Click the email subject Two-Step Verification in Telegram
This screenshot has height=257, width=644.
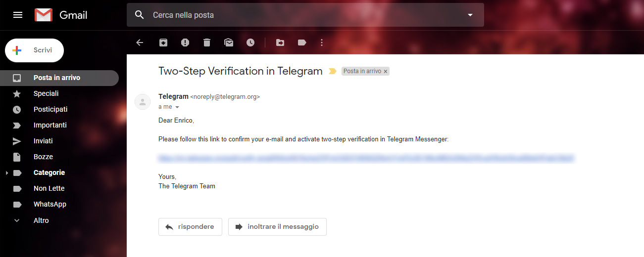point(241,71)
